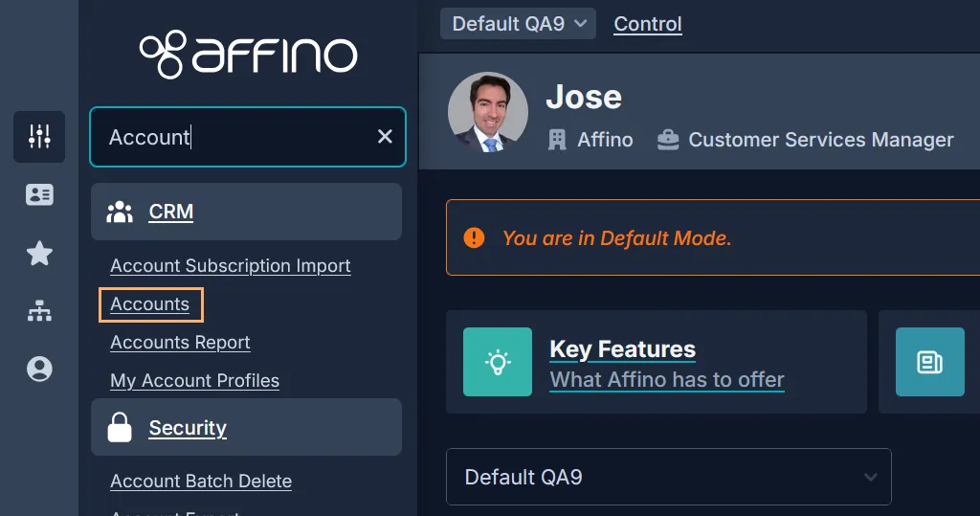Viewport: 980px width, 516px height.
Task: Open Account Batch Delete
Action: 201,482
